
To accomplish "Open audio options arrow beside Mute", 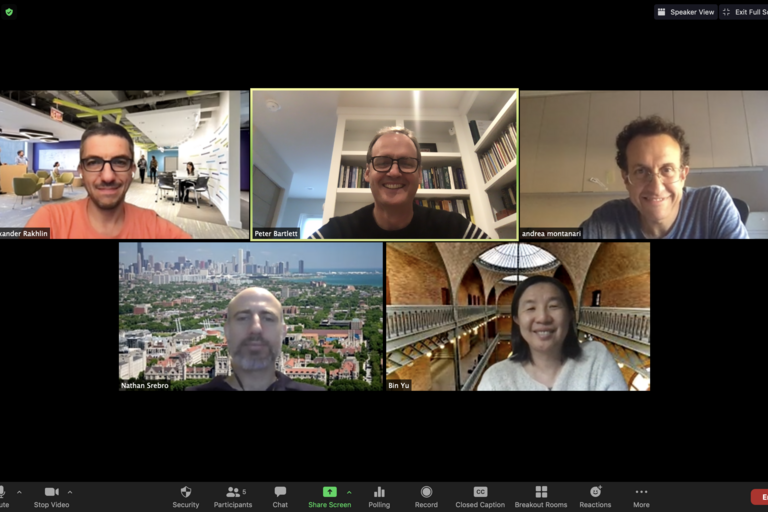I will tap(19, 492).
